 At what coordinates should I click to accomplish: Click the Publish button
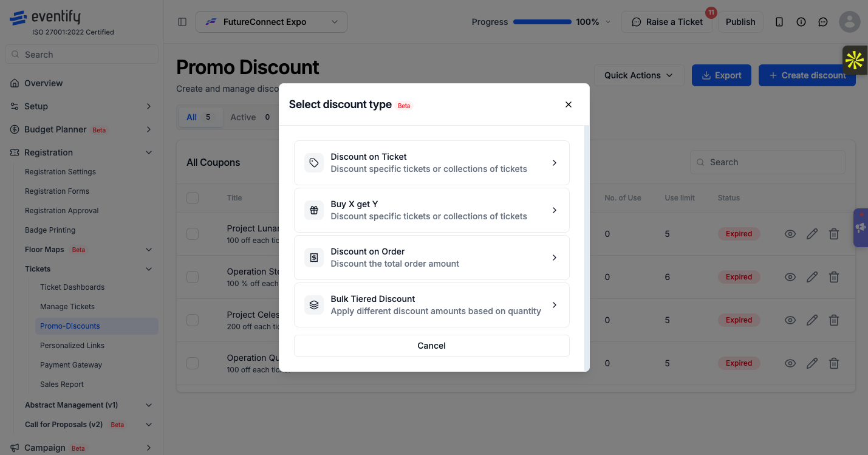tap(740, 22)
